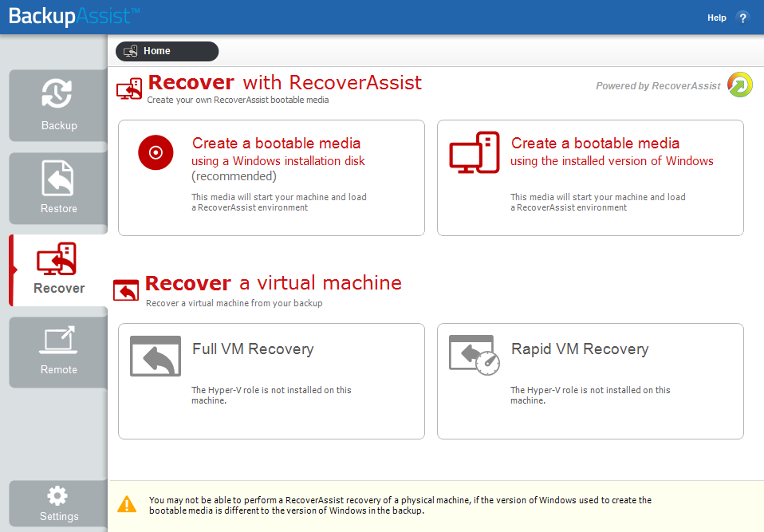Select the Recover tab in sidebar
This screenshot has width=764, height=532.
coord(58,270)
